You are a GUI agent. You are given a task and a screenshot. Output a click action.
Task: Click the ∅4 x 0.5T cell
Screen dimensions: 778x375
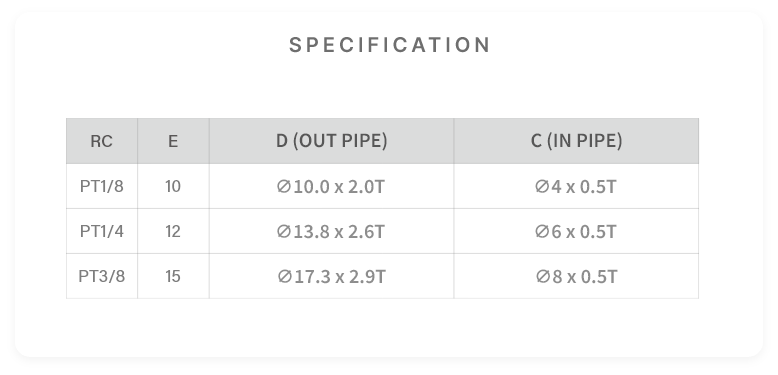click(x=576, y=187)
